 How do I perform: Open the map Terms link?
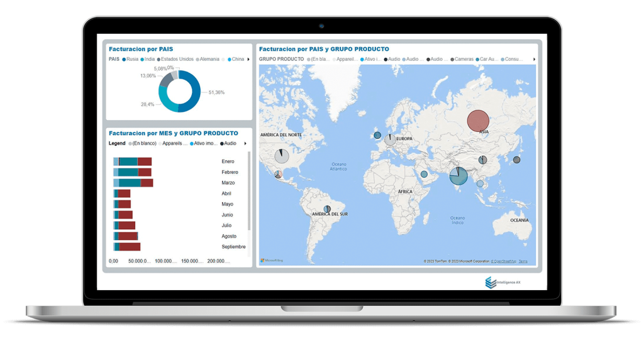coord(523,261)
